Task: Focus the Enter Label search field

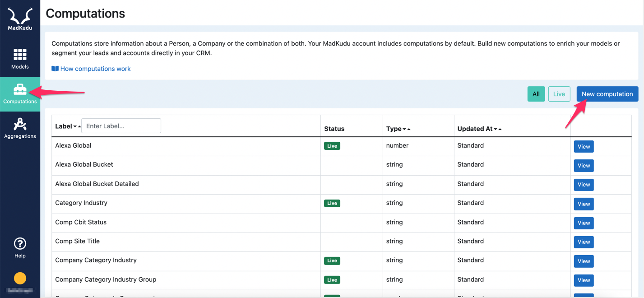Action: tap(121, 126)
